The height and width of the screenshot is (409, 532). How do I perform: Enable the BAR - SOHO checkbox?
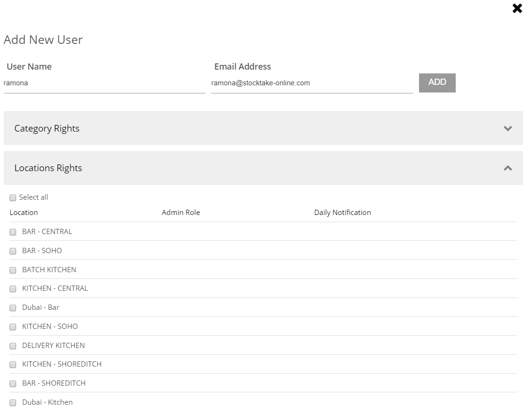[13, 251]
